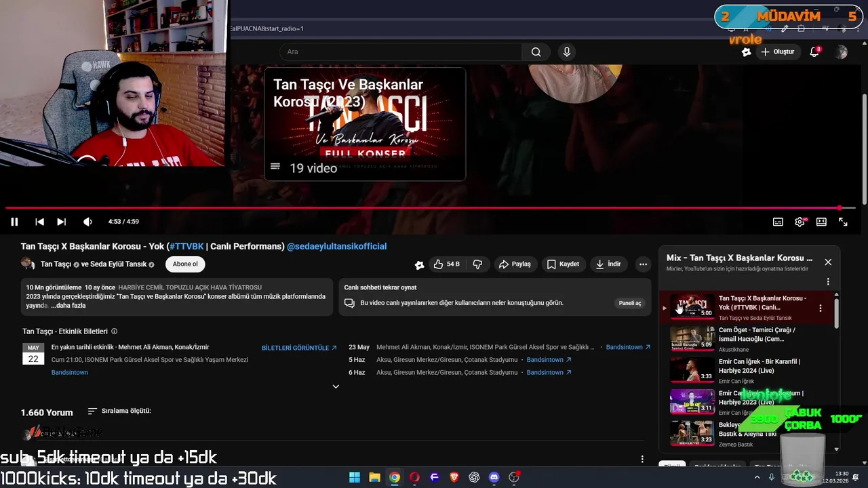Open Discord from taskbar

click(x=494, y=477)
